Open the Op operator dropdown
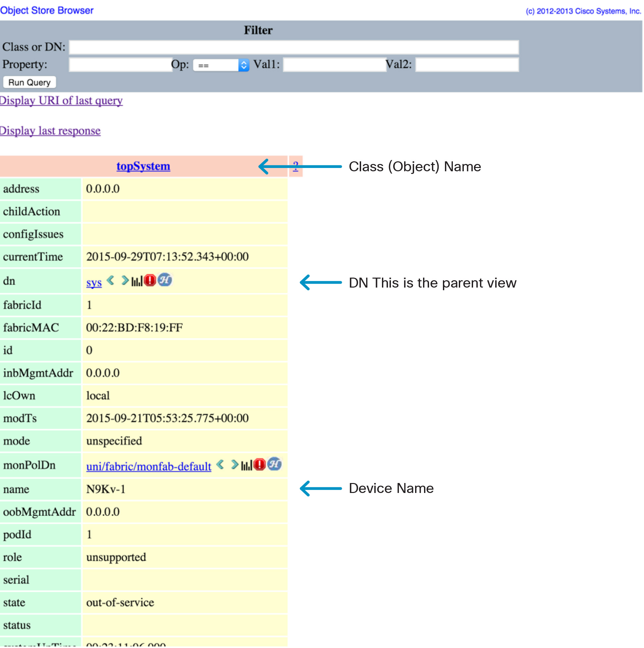This screenshot has height=648, width=644. (x=221, y=65)
